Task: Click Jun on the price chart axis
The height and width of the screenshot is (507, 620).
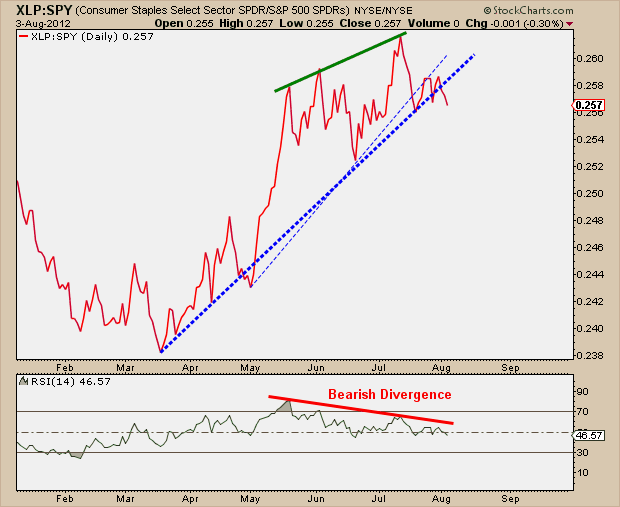Action: [x=316, y=368]
